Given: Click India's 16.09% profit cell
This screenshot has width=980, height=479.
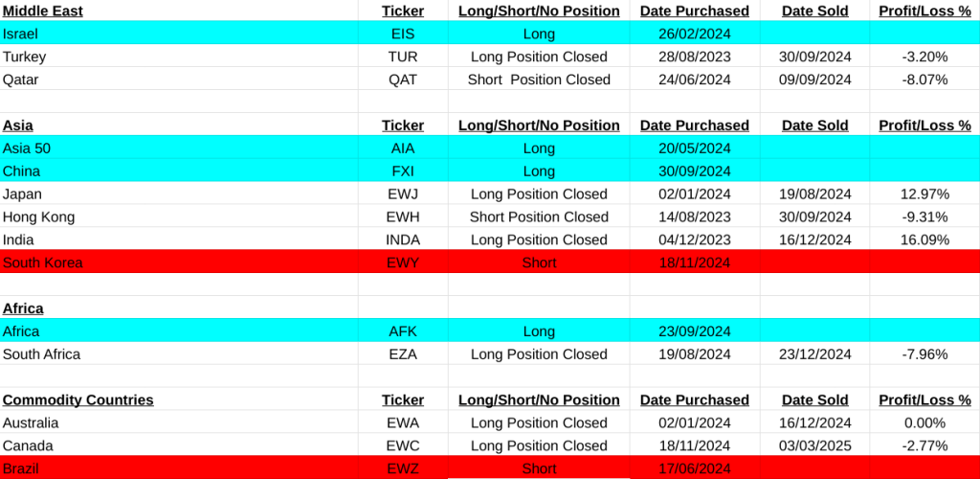Looking at the screenshot, I should pos(924,240).
